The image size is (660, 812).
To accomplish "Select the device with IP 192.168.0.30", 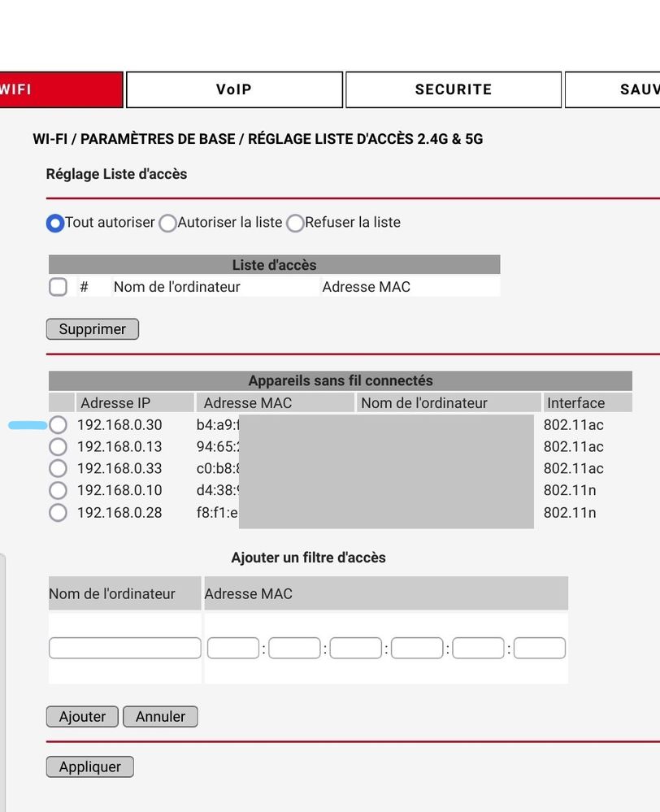I will click(x=58, y=424).
